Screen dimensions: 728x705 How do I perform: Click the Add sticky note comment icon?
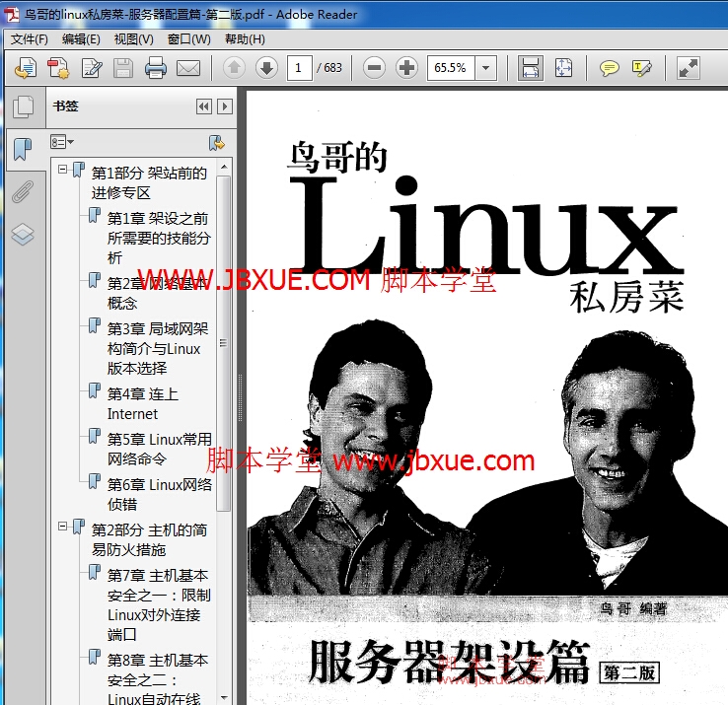coord(610,68)
